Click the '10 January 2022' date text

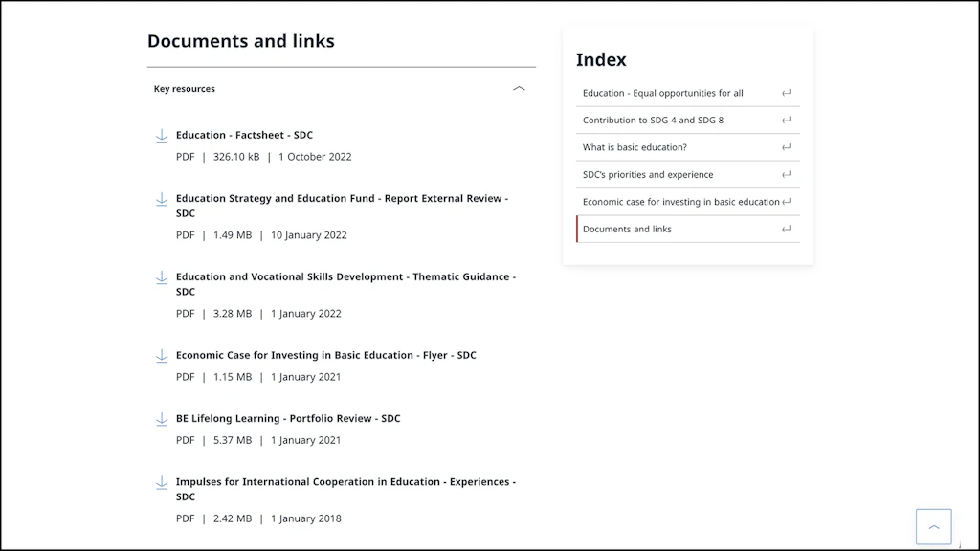coord(309,235)
